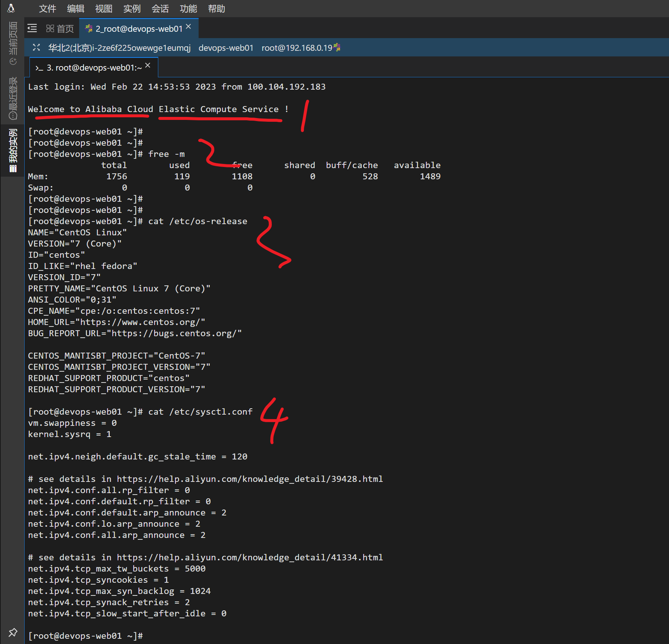Click the fullscreen expand arrows icon
Screen dimensions: 669x644
click(36, 47)
